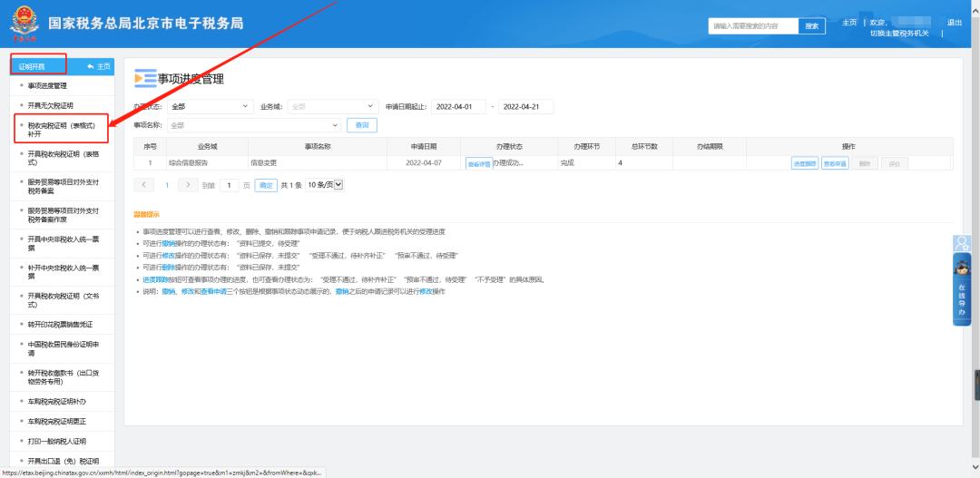Viewport: 980px width, 478px height.
Task: Click the user avatar icon above 在线导办
Action: pyautogui.click(x=961, y=243)
